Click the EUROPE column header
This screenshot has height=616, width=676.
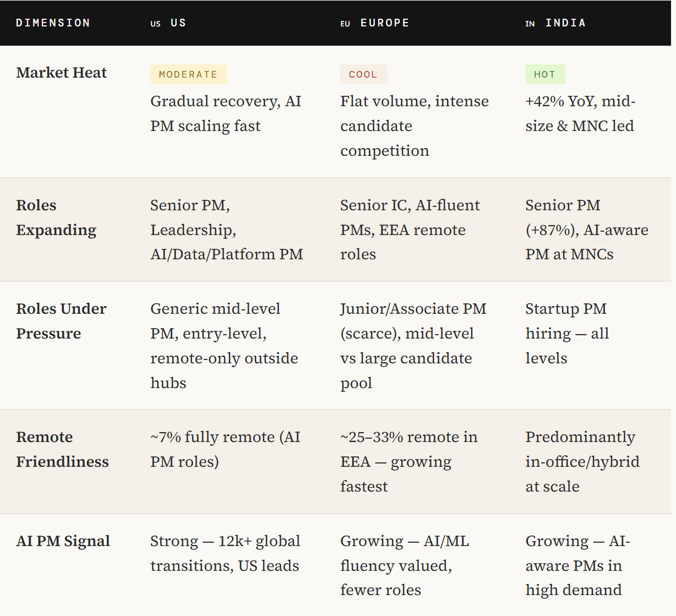(x=385, y=23)
